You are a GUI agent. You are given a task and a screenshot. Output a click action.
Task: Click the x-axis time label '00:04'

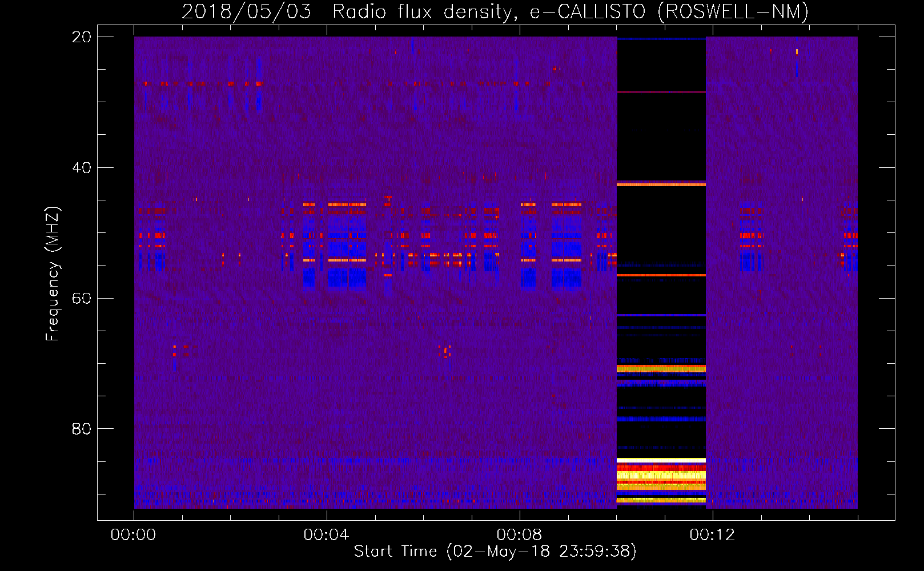326,534
